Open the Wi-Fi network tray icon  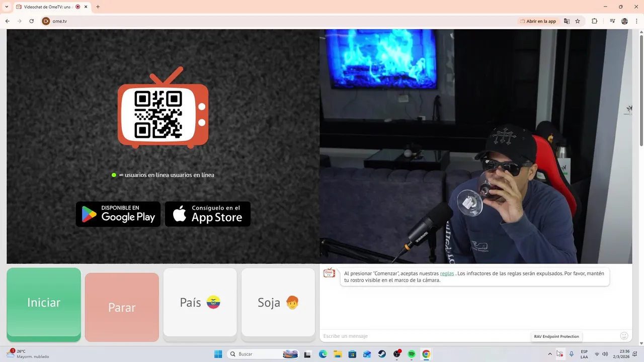(597, 354)
